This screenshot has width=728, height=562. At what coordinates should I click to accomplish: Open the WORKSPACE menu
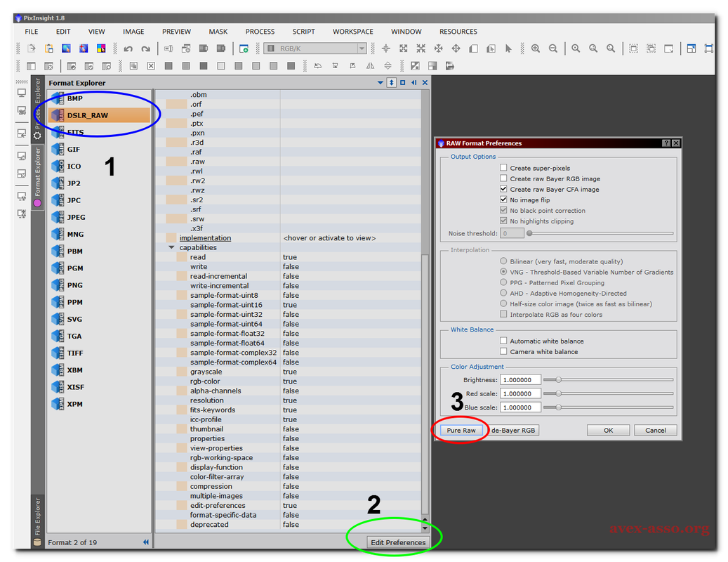click(353, 32)
